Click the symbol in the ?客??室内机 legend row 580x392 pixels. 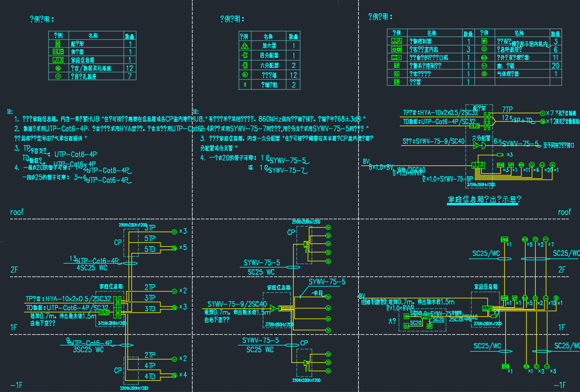396,49
